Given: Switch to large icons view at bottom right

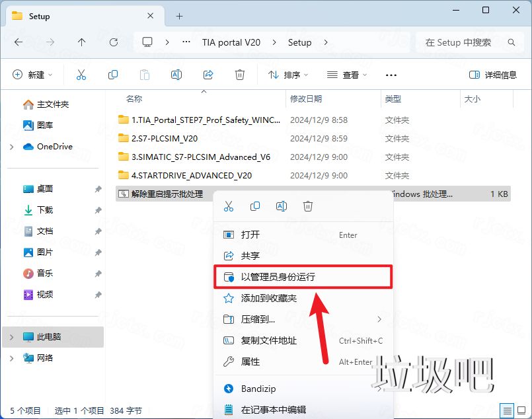Looking at the screenshot, I should [x=523, y=410].
